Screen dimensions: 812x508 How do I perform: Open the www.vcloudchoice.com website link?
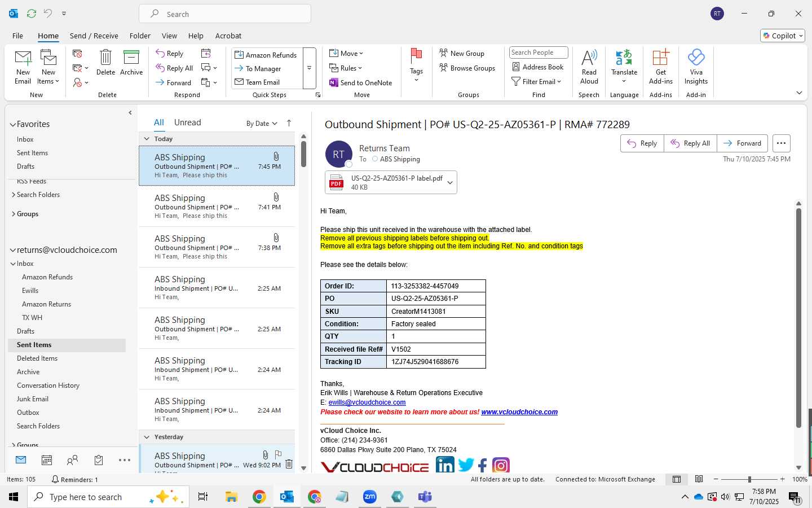click(x=519, y=412)
